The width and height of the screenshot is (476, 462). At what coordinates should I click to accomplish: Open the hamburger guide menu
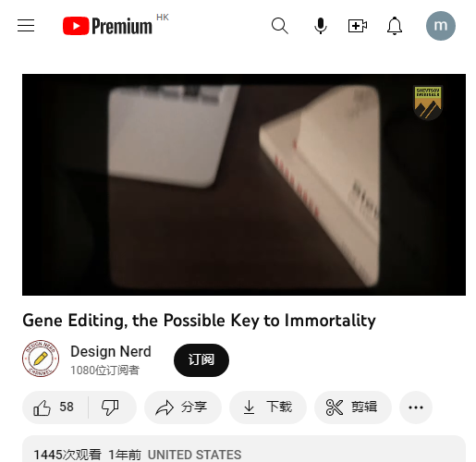pos(26,26)
